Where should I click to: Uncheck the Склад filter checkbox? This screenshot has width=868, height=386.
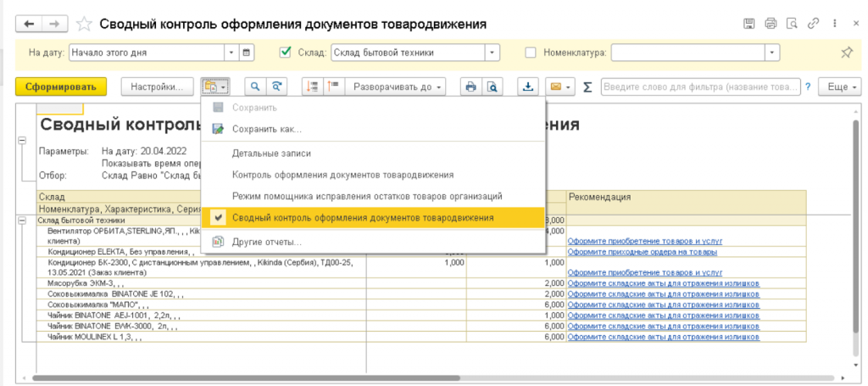tap(286, 53)
